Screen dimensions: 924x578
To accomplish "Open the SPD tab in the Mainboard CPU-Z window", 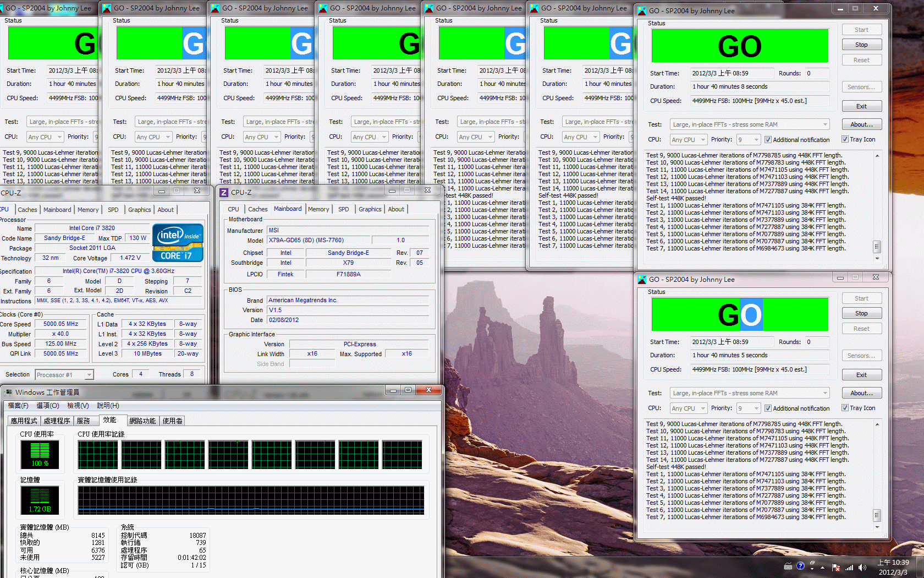I will point(344,209).
